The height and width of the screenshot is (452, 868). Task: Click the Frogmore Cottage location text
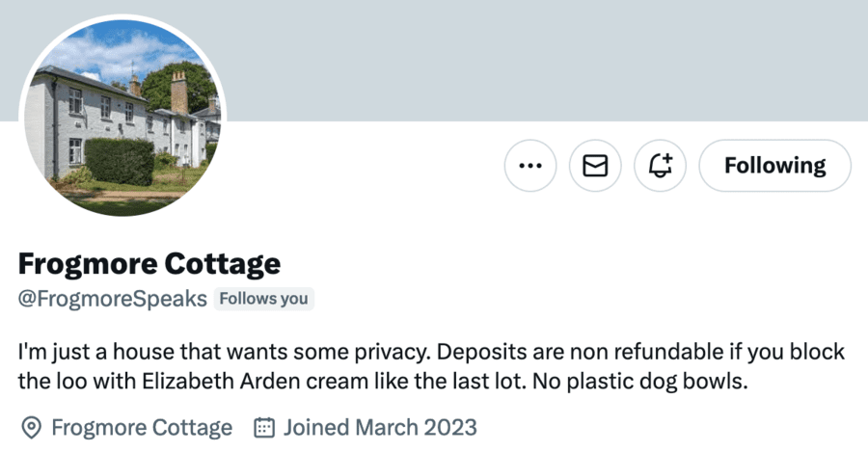[x=142, y=427]
